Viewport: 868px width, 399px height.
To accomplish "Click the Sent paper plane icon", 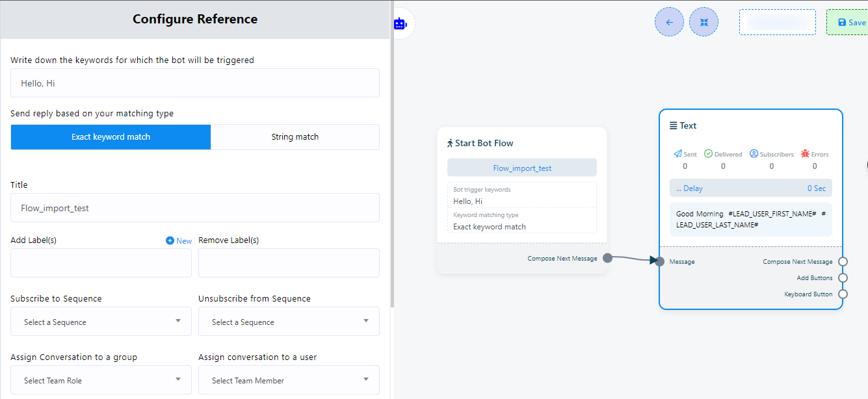I will [677, 154].
